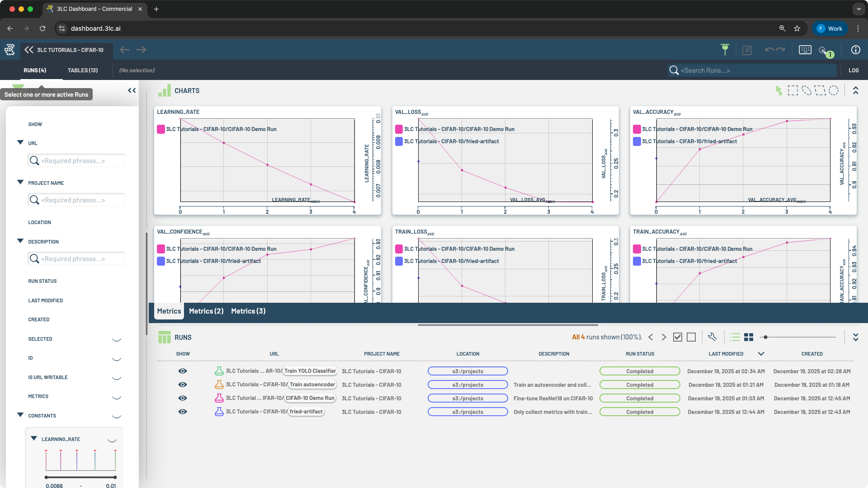The width and height of the screenshot is (868, 488).
Task: Click the Train YOLO Classifier flask icon
Action: (x=219, y=371)
